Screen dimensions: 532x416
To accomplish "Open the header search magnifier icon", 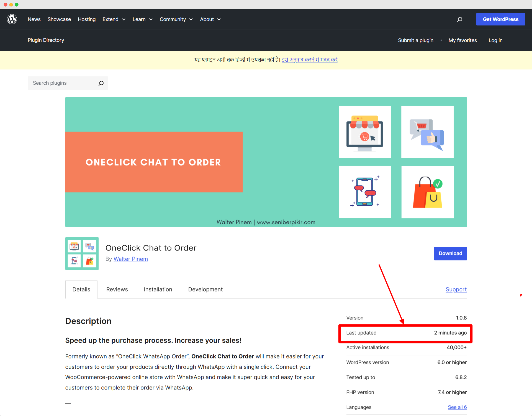I will coord(460,19).
